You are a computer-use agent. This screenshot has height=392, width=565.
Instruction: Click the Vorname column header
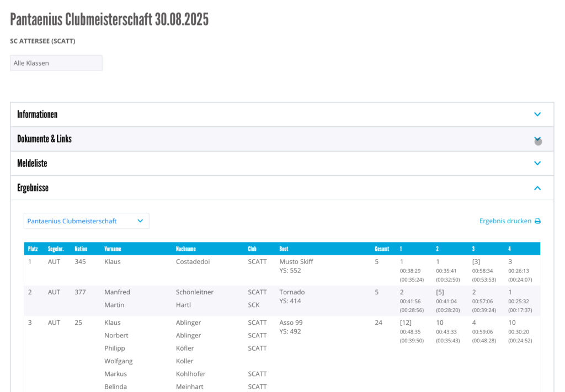113,249
